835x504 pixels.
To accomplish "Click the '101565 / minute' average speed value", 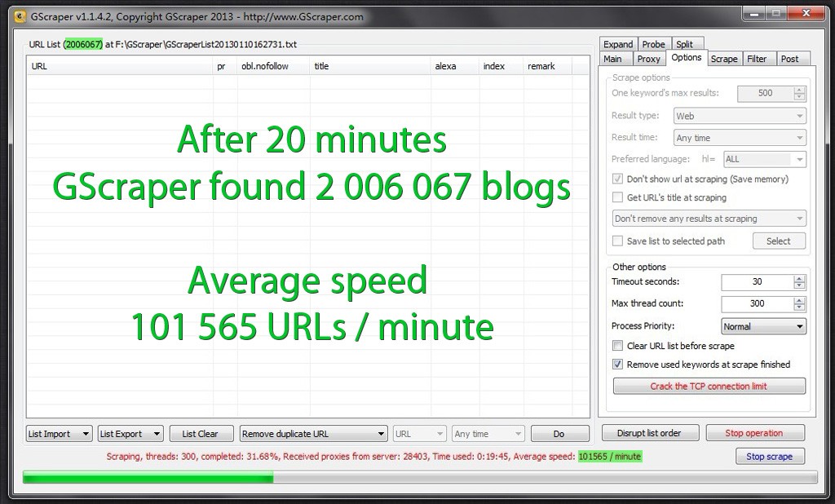I will 610,457.
